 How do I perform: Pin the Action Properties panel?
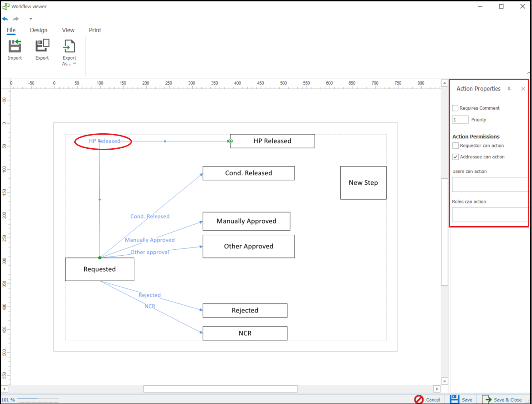(509, 89)
